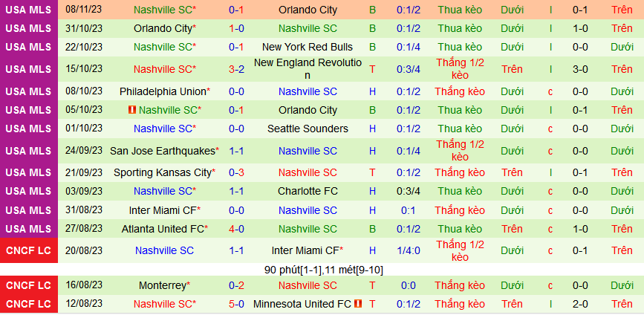644x315 pixels.
Task: Open Sporting Kansas City team link
Action: (x=162, y=172)
